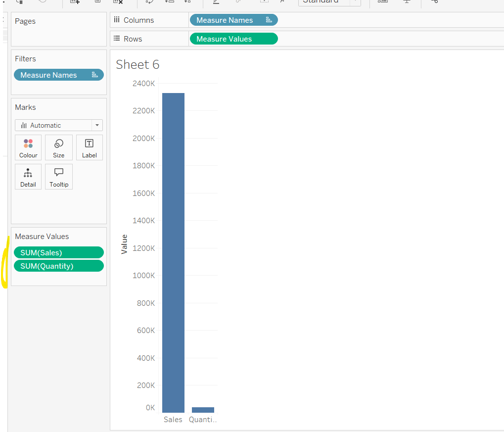
Task: Click the share icon in the toolbar
Action: (x=434, y=1)
